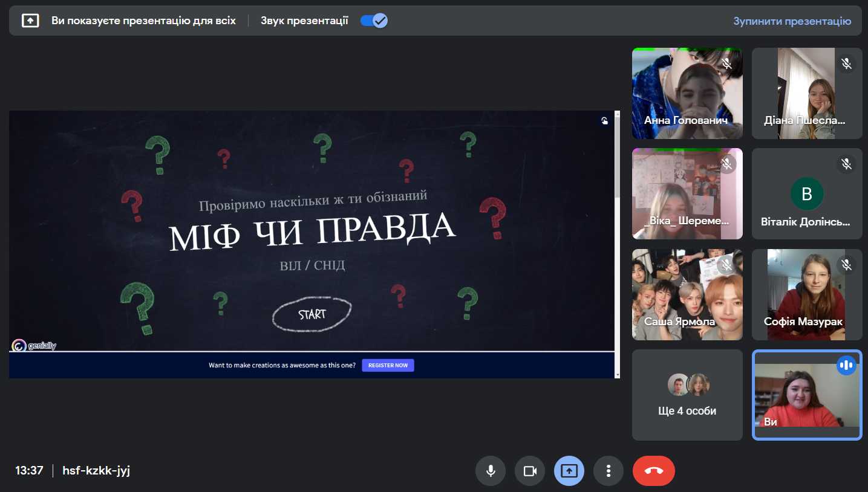Click the Genially logo on the slide

(x=34, y=346)
